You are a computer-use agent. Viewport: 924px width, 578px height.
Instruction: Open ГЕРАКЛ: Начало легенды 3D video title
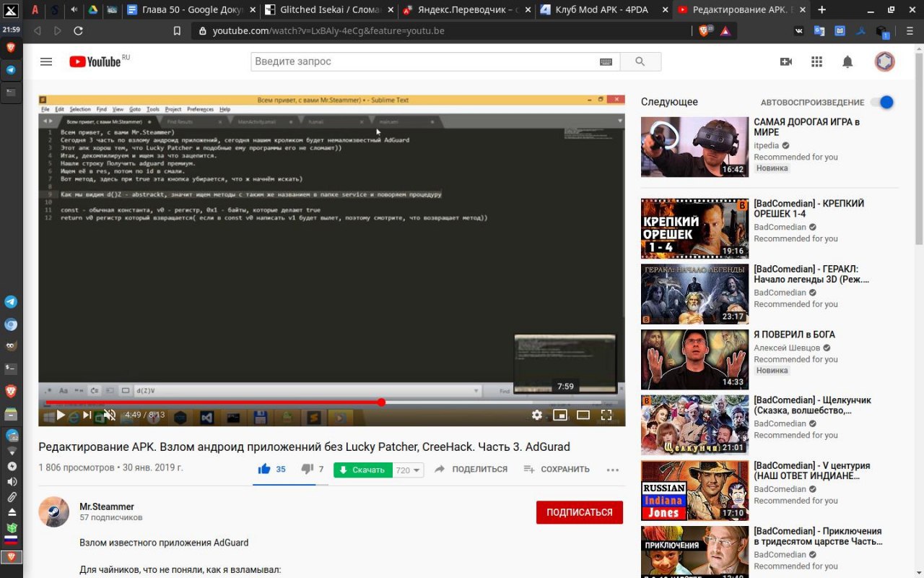pyautogui.click(x=811, y=274)
